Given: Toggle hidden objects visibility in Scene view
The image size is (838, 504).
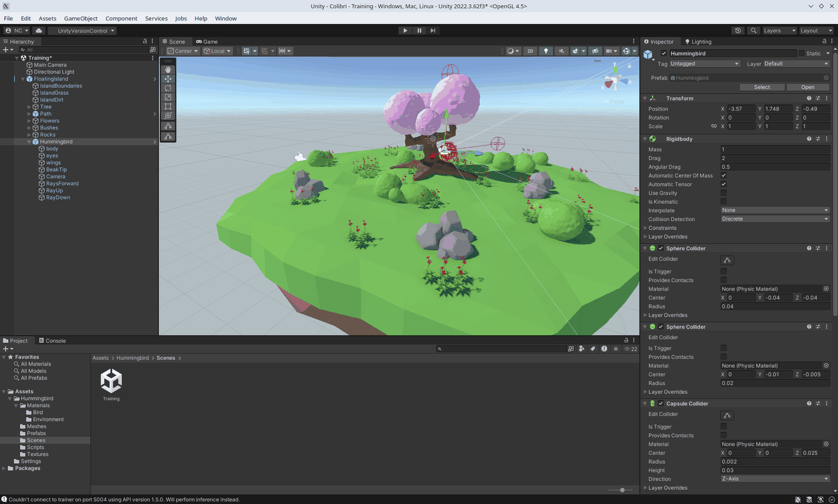Looking at the screenshot, I should [595, 51].
